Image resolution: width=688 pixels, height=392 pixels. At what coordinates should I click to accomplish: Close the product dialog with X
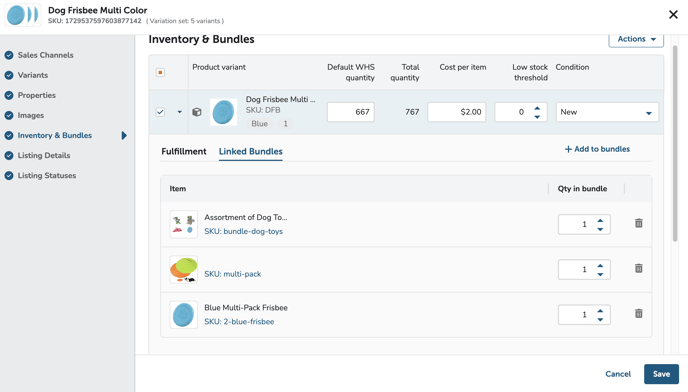click(x=673, y=14)
